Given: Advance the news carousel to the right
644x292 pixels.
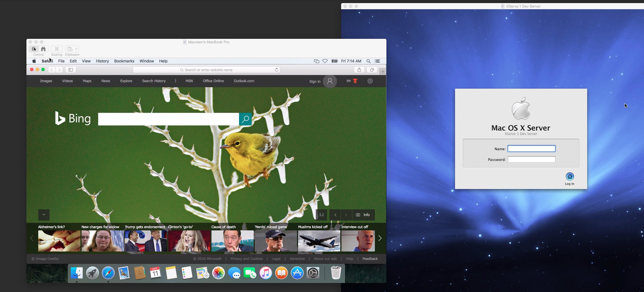Looking at the screenshot, I should click(380, 238).
